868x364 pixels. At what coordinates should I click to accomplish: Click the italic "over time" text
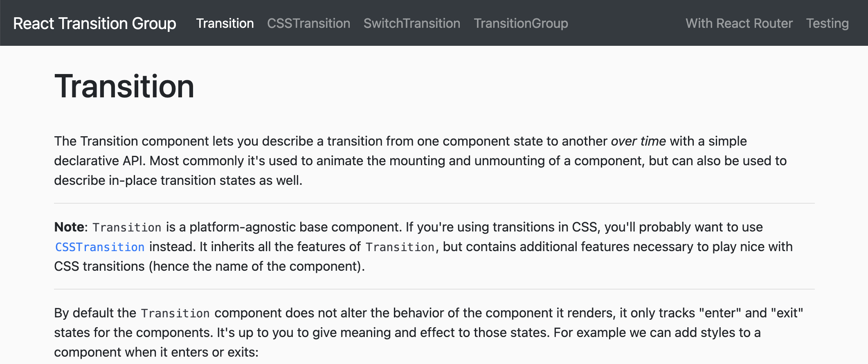[638, 141]
